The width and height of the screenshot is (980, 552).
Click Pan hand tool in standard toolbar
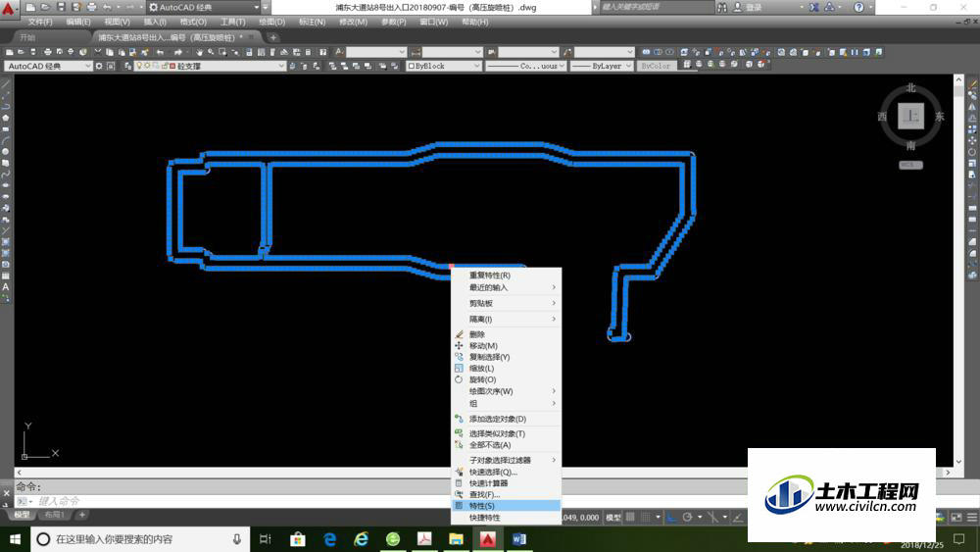coord(199,52)
